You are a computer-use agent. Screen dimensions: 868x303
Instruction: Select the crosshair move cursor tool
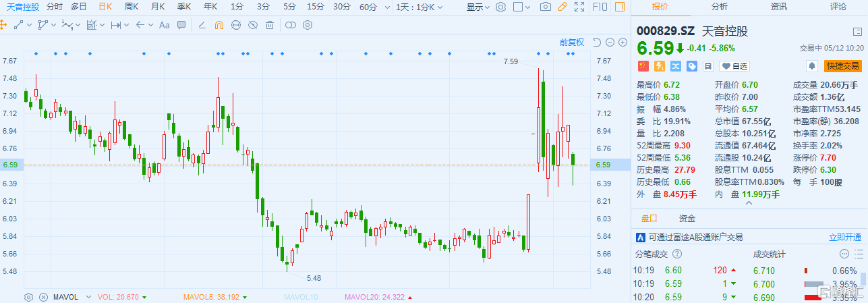click(3, 25)
